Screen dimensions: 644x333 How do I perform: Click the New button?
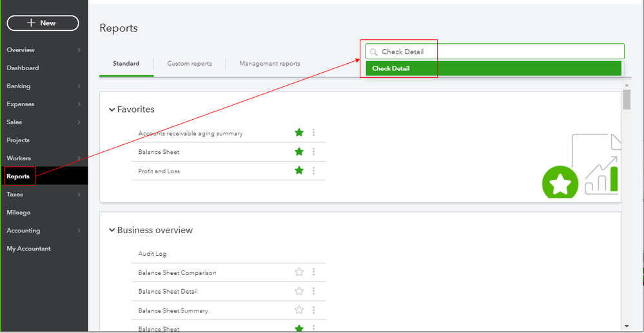[x=43, y=23]
